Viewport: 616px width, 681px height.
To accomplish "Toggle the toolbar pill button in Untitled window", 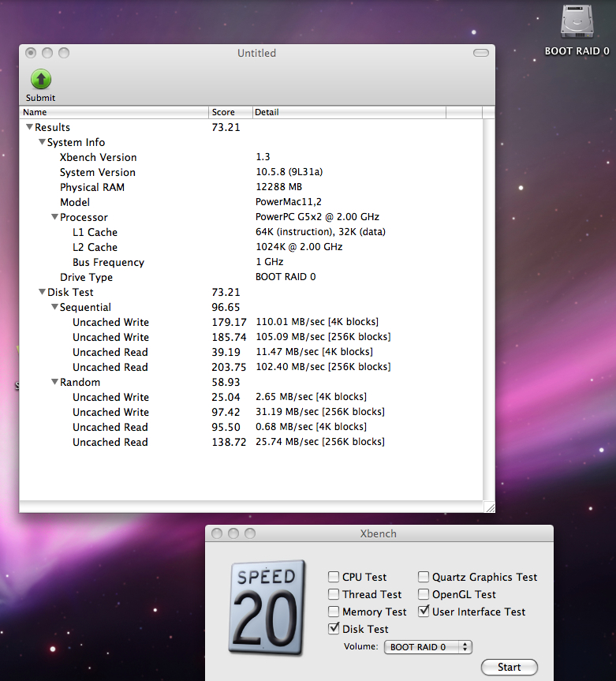I will point(480,53).
